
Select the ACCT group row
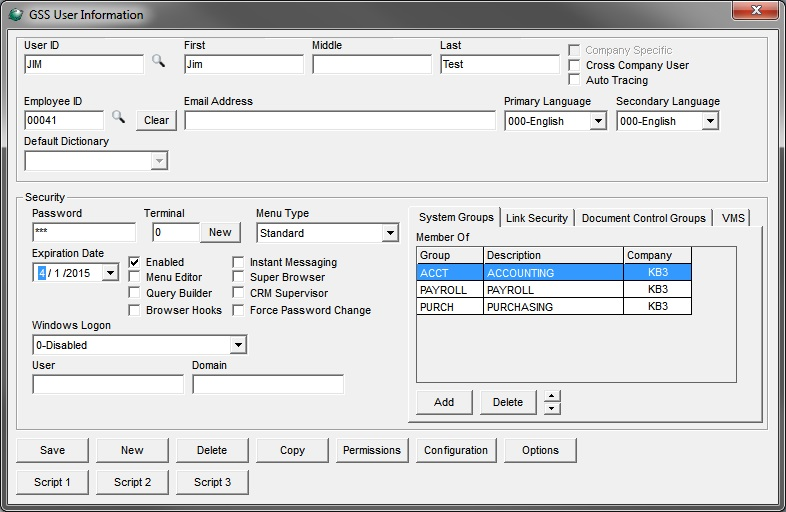pos(554,272)
